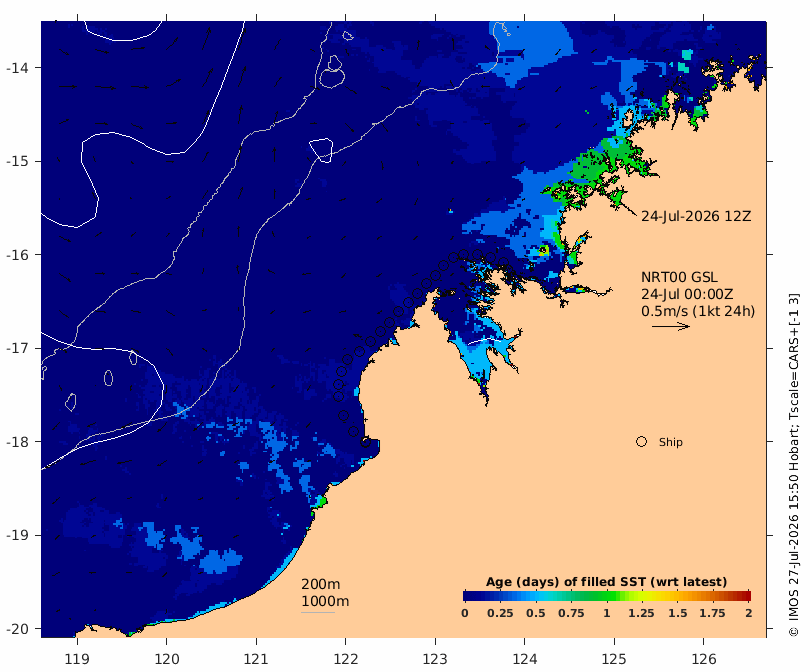Screen dimensions: 810x672
Task: Click the Ship legend circle marker
Action: (x=641, y=442)
